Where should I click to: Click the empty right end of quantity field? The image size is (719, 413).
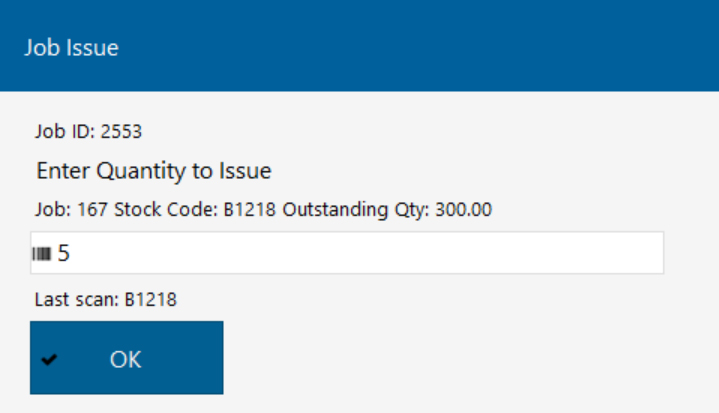click(596, 253)
